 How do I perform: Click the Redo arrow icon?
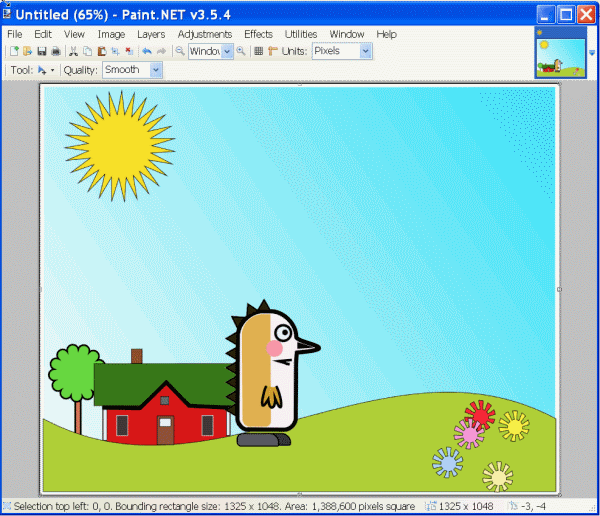(161, 51)
